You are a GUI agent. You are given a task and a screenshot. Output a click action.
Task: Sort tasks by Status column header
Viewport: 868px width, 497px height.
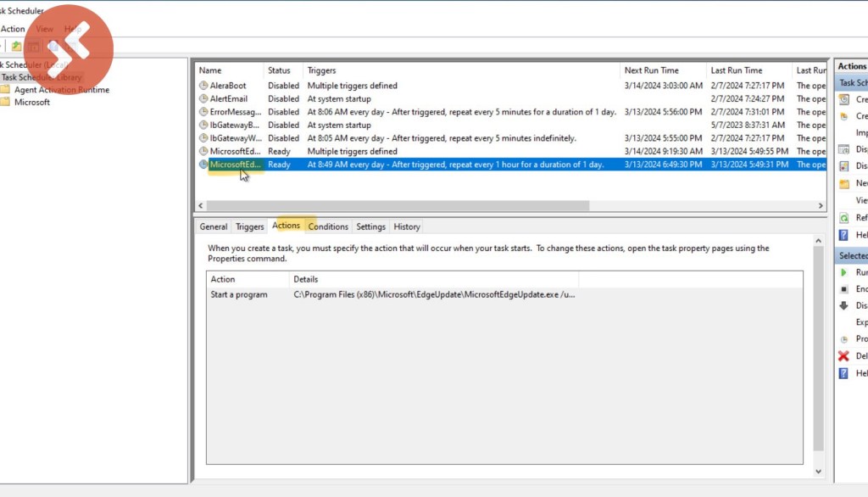(x=279, y=70)
